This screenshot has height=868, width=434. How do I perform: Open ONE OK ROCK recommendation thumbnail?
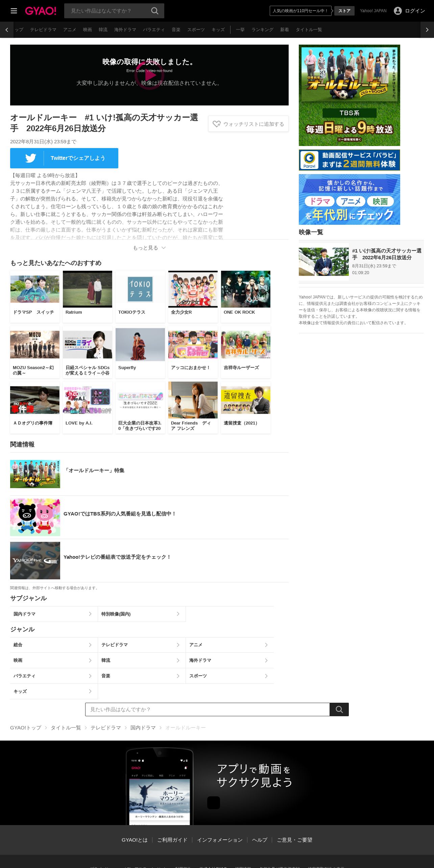(x=246, y=289)
